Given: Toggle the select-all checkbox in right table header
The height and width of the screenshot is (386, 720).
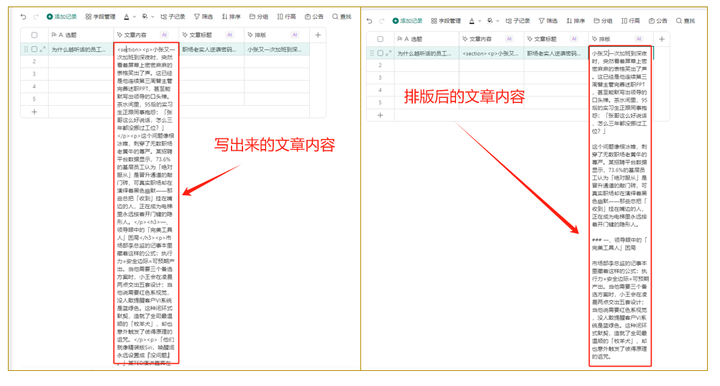Looking at the screenshot, I should 380,39.
